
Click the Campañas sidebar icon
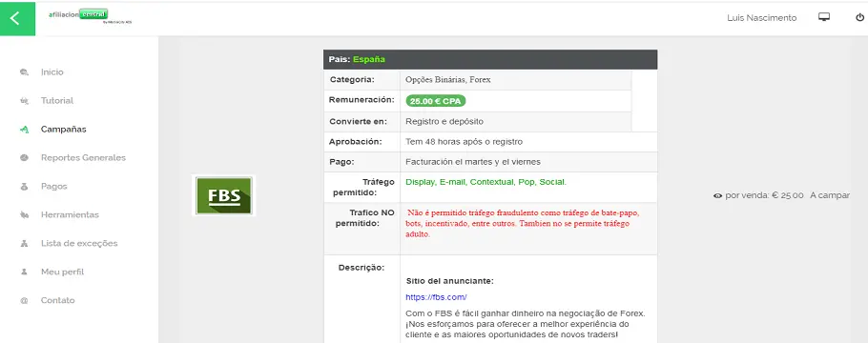pyautogui.click(x=24, y=130)
